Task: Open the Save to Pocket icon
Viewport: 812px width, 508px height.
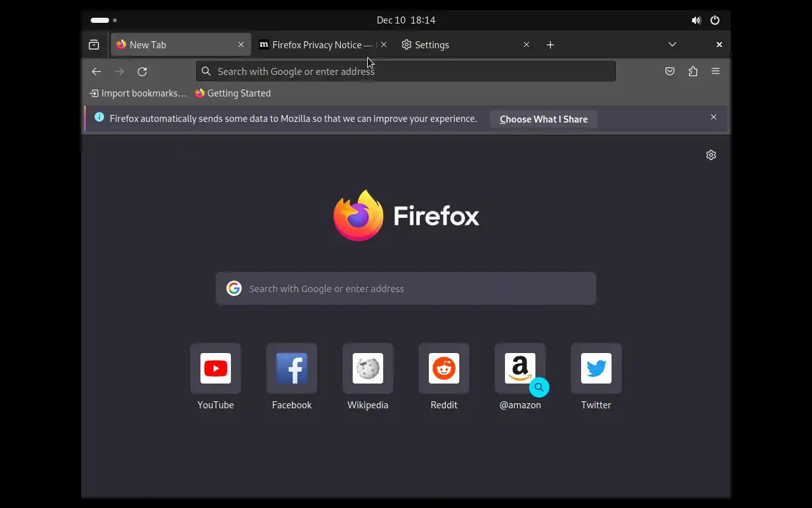Action: coord(670,71)
